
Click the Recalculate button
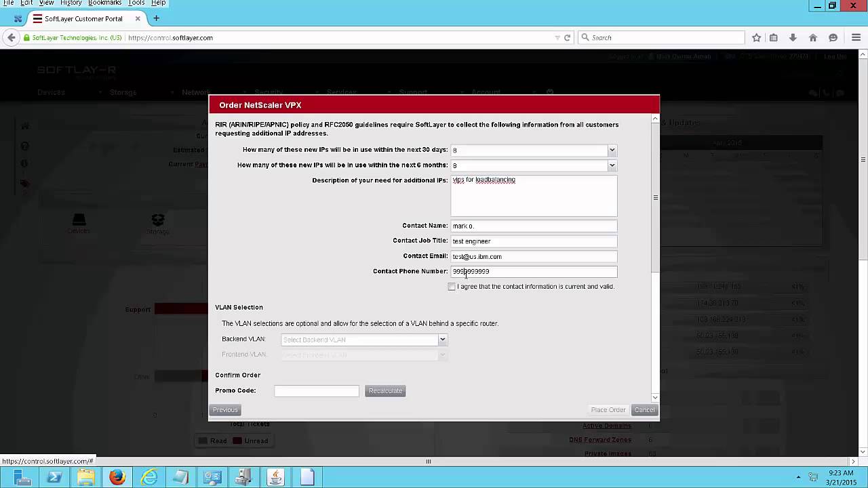[385, 391]
